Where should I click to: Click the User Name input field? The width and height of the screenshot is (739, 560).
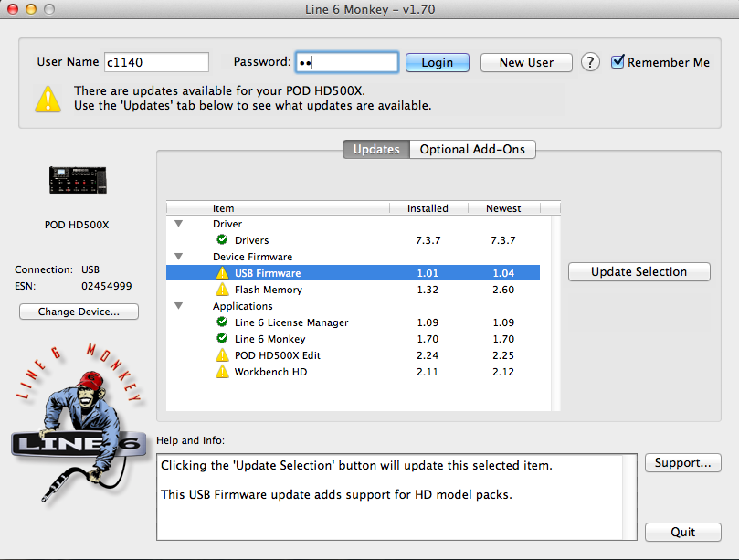(x=156, y=62)
